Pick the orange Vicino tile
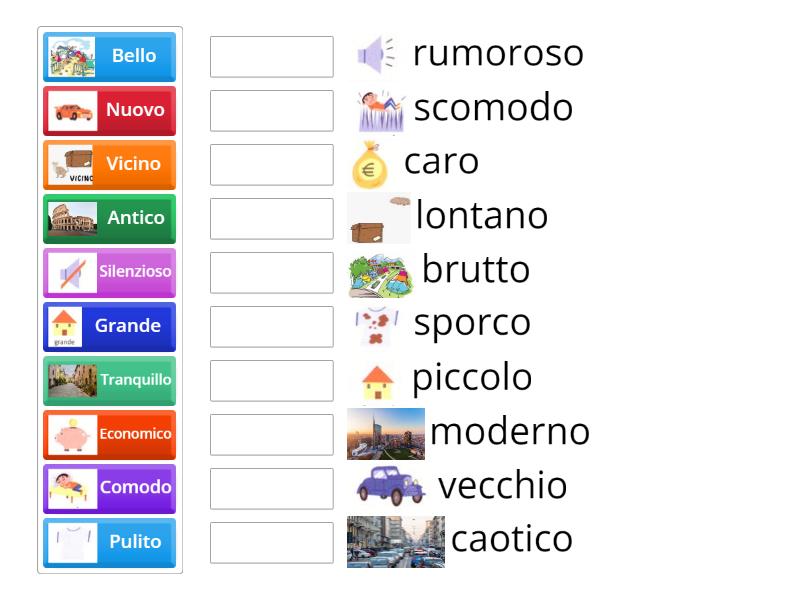 pos(110,165)
